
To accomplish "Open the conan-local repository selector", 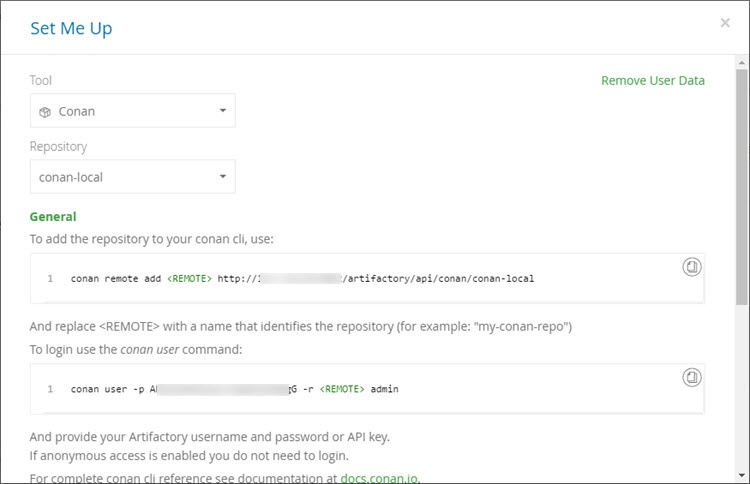I will (132, 177).
